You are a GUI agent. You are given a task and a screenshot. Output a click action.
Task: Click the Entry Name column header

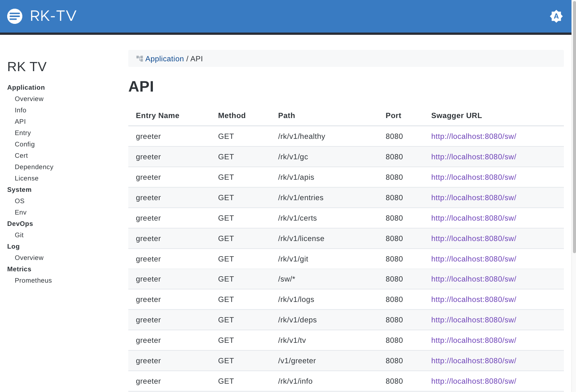click(x=157, y=115)
